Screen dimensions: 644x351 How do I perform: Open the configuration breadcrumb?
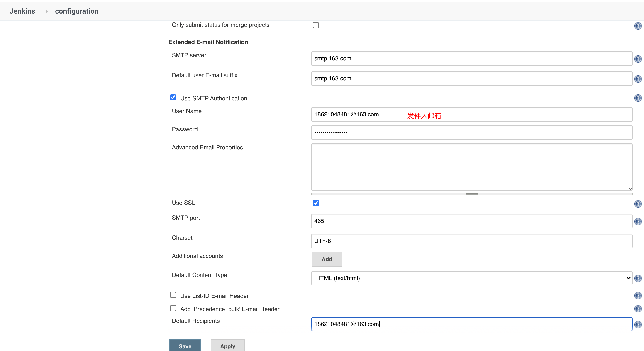[77, 11]
